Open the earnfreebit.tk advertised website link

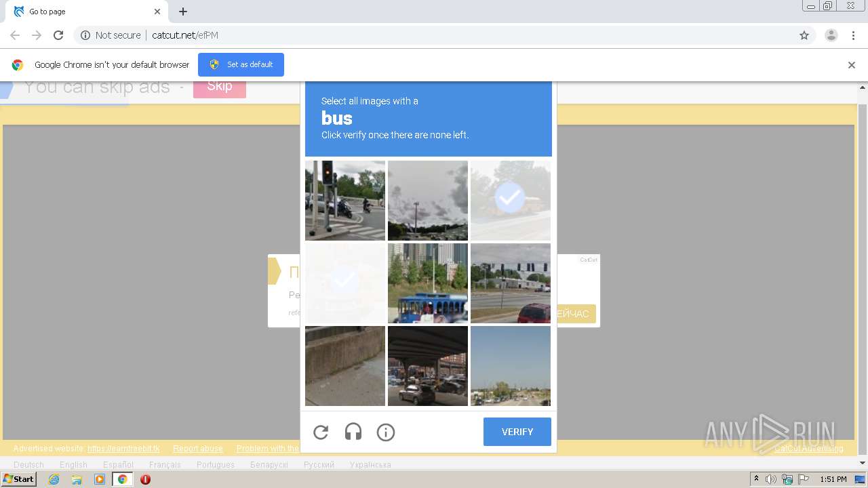point(123,449)
